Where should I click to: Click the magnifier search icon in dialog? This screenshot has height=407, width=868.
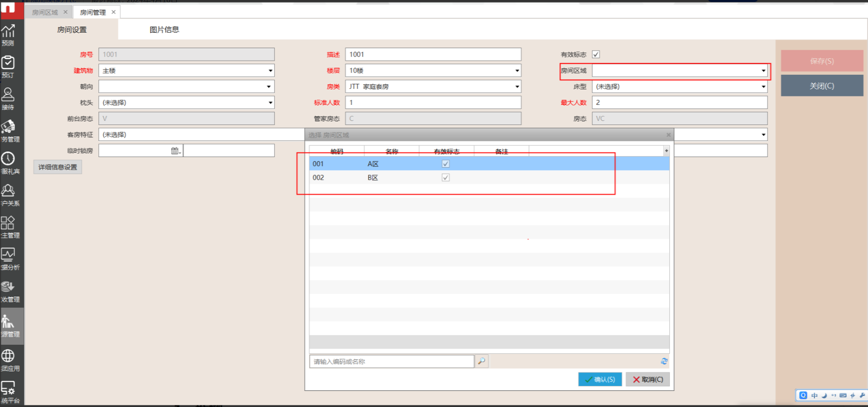pyautogui.click(x=481, y=361)
